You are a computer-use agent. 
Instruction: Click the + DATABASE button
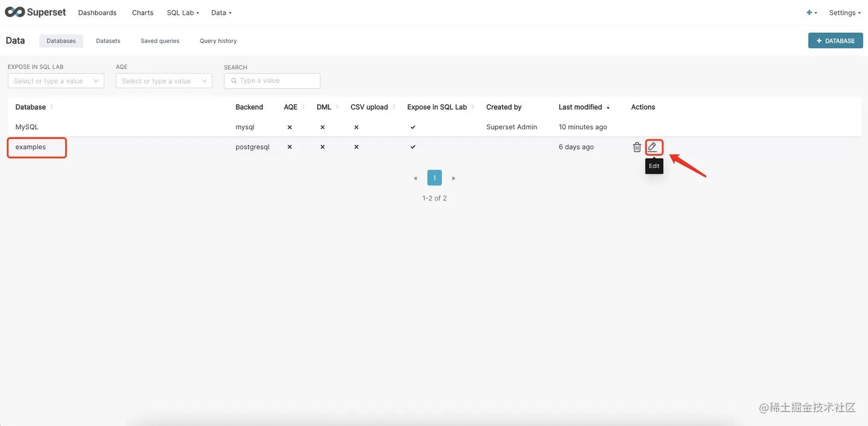tap(835, 40)
